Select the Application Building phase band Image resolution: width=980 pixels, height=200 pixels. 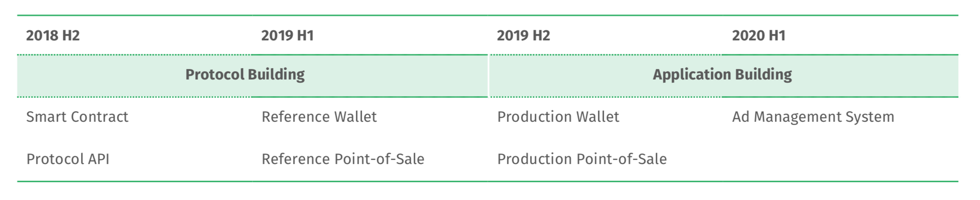tap(724, 76)
